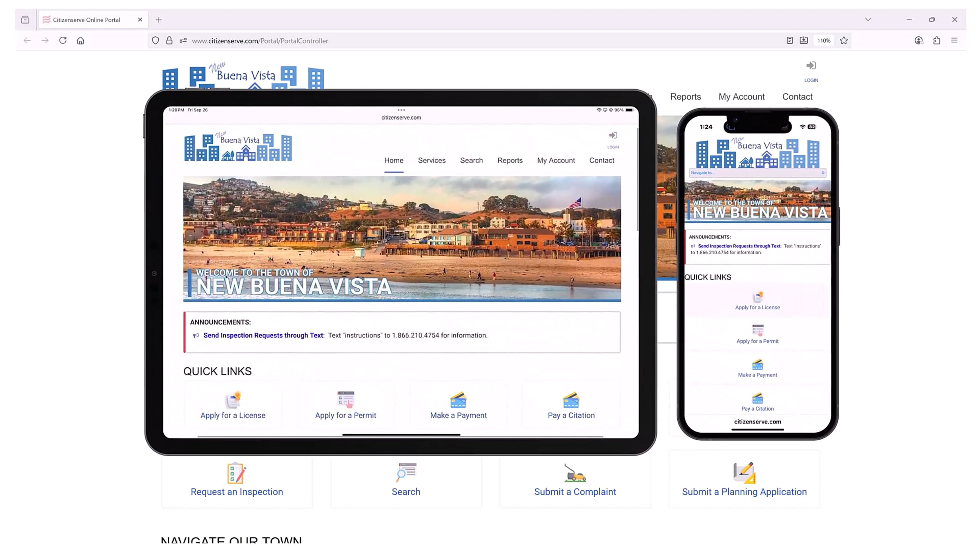
Task: Click Apply for a Permit on the tablet
Action: [345, 415]
